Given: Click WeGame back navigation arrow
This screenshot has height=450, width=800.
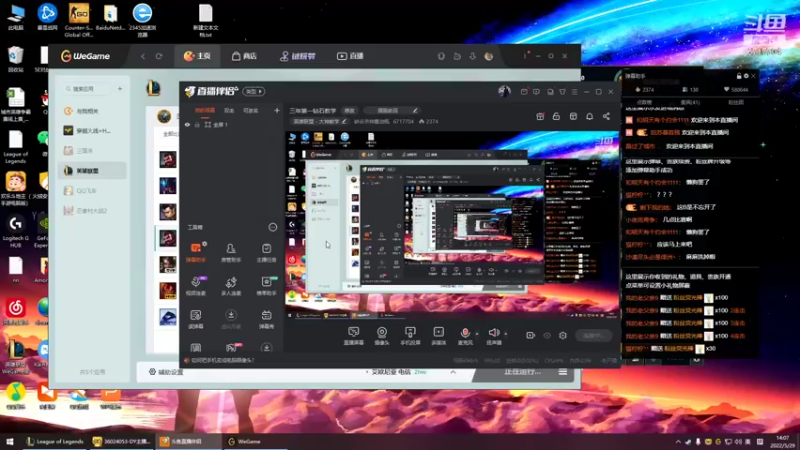Looking at the screenshot, I should (143, 56).
